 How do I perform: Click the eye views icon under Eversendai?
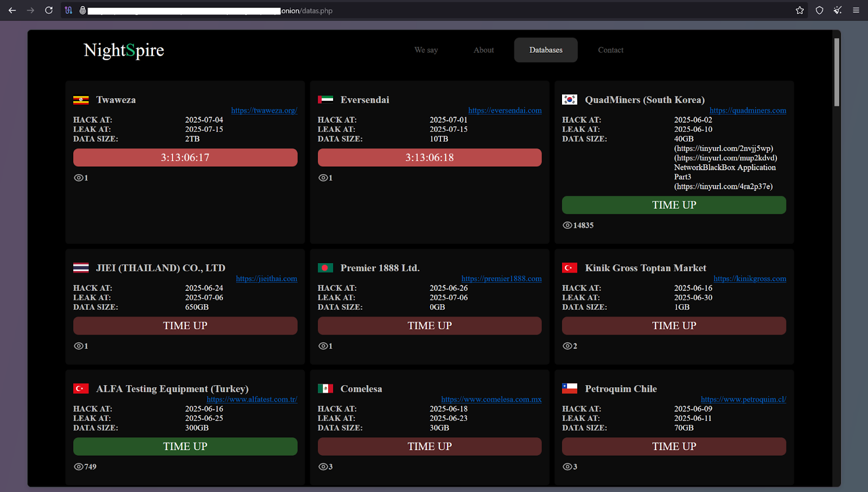click(x=323, y=178)
